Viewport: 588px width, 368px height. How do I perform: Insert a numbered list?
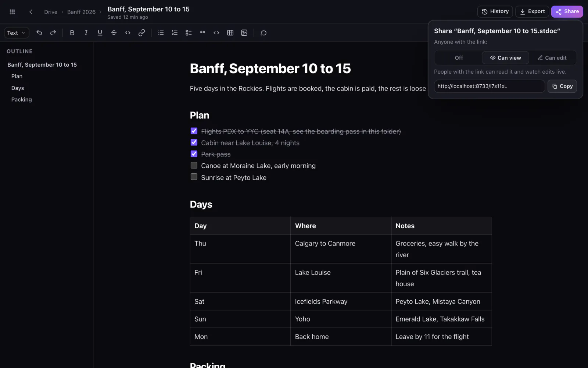pos(175,33)
